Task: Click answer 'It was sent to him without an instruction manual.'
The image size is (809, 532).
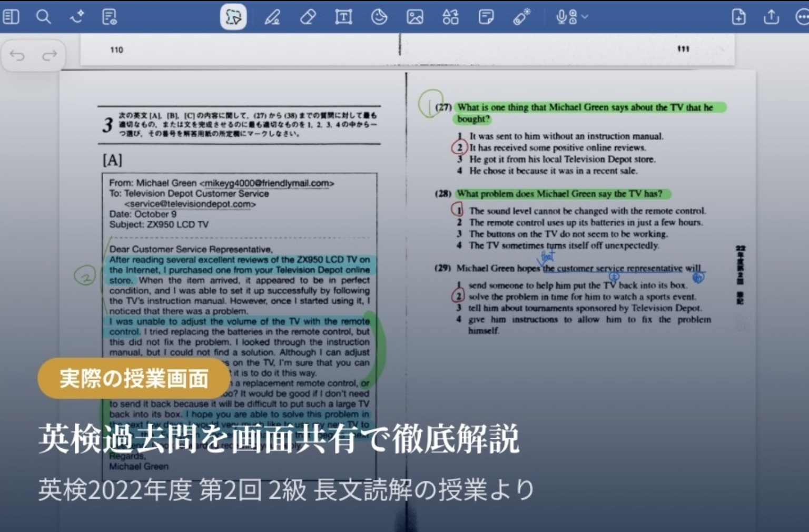Action: tap(566, 136)
